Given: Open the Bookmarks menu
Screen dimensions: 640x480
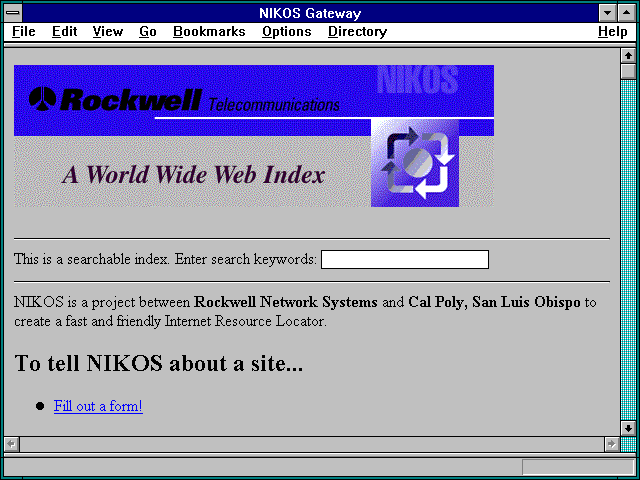Looking at the screenshot, I should (x=209, y=31).
